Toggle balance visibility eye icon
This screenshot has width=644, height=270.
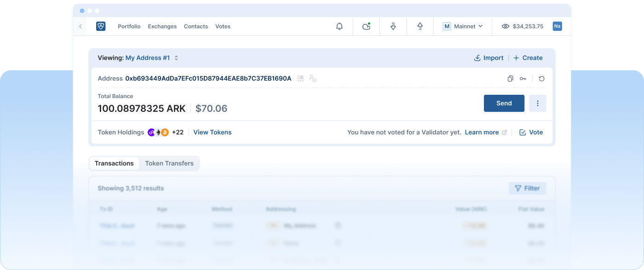[x=506, y=26]
